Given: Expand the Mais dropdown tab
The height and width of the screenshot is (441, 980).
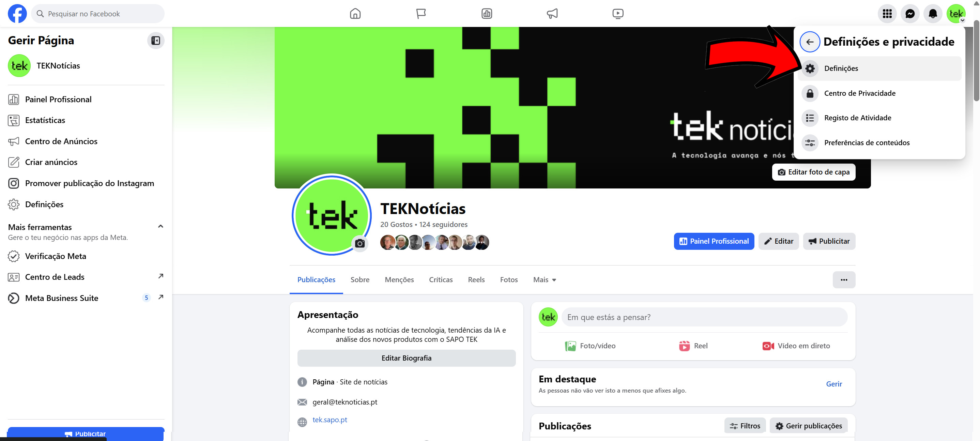Looking at the screenshot, I should [545, 280].
